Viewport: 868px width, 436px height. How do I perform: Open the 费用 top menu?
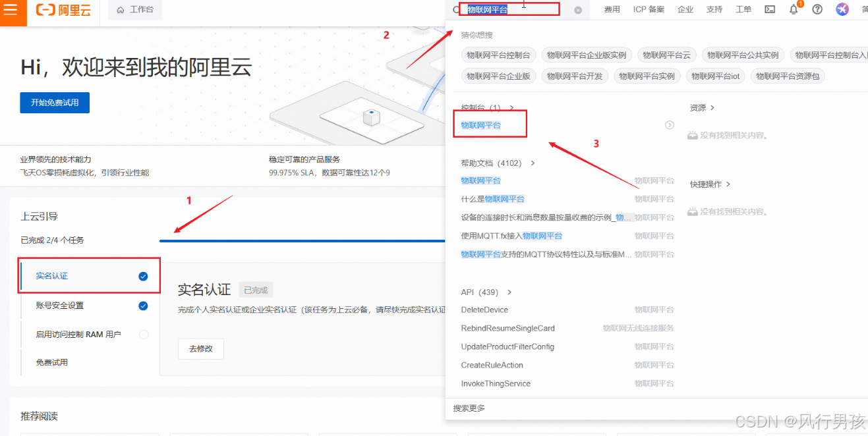pyautogui.click(x=612, y=9)
